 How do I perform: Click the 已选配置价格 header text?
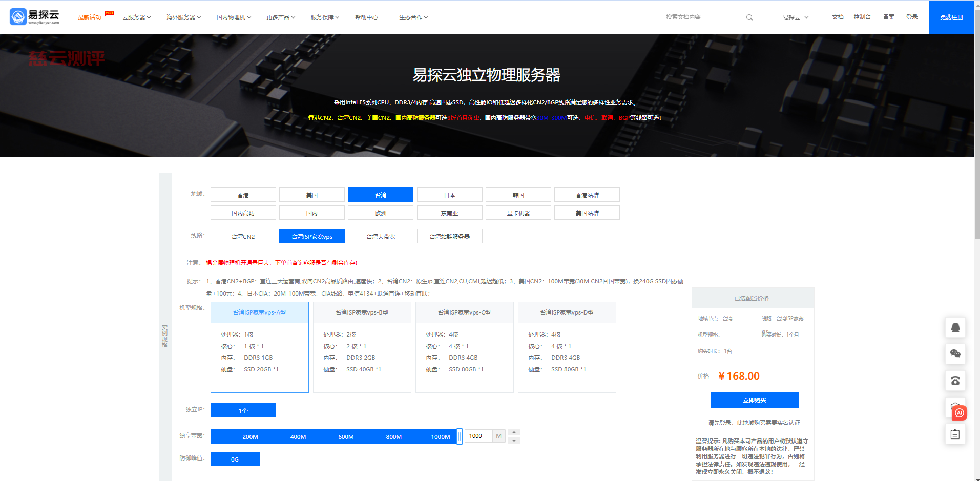point(752,298)
